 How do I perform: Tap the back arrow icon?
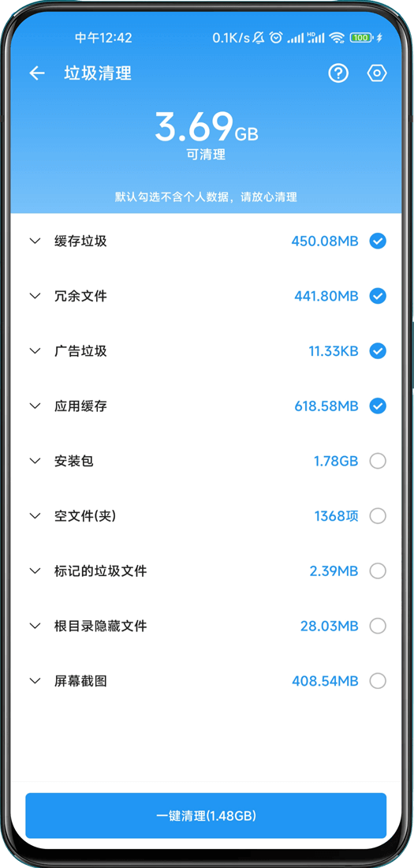click(37, 73)
